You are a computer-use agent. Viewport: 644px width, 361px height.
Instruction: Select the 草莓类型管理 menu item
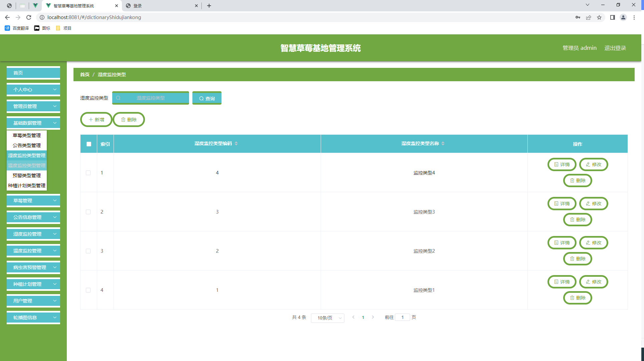tap(27, 135)
